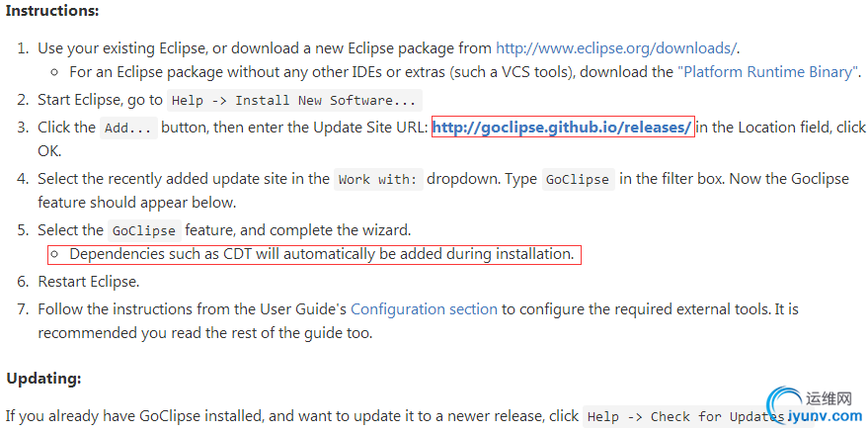
Task: Click the hollow bullet before Eclipse package note
Action: point(54,72)
